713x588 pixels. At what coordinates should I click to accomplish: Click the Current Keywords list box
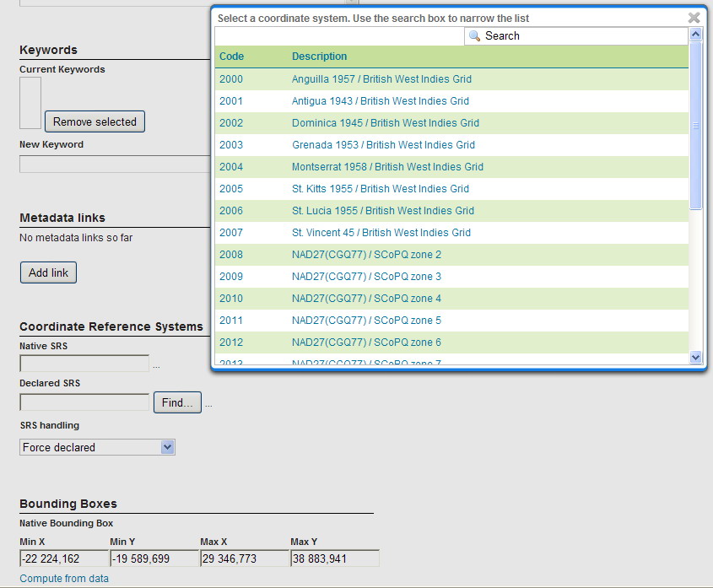(30, 103)
